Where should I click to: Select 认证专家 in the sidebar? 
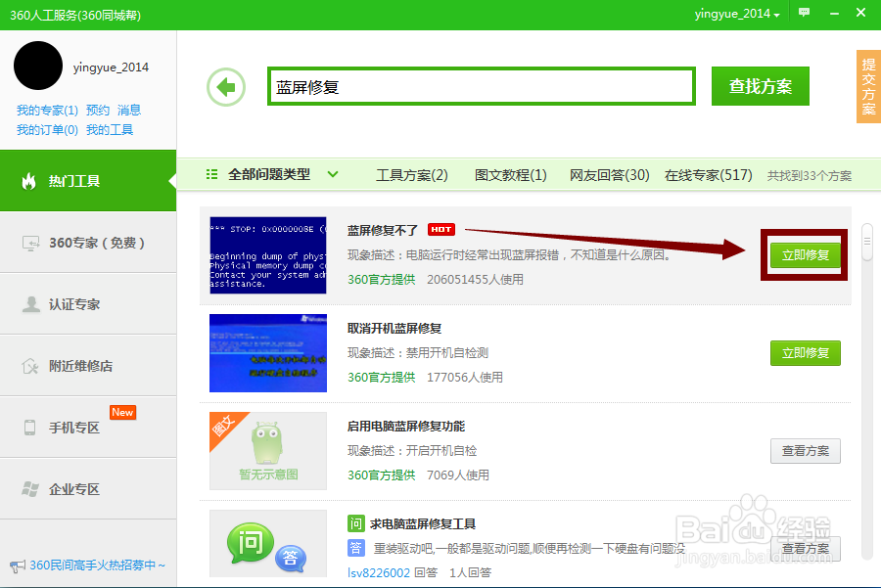pyautogui.click(x=88, y=304)
